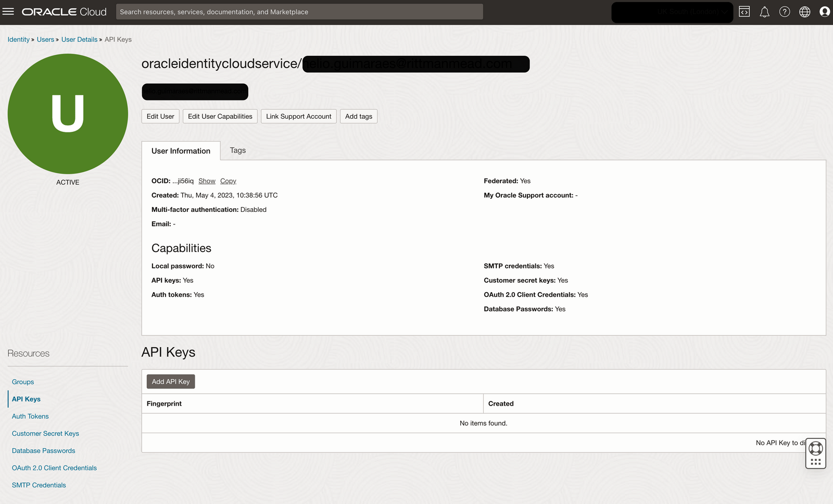Open the help question-mark icon
833x504 pixels.
[x=785, y=11]
